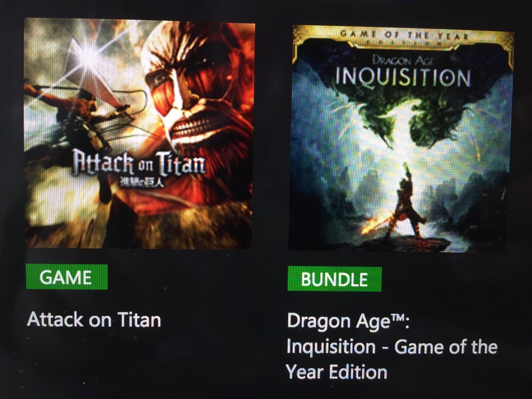Select the Dragon Age™: title line

point(349,321)
